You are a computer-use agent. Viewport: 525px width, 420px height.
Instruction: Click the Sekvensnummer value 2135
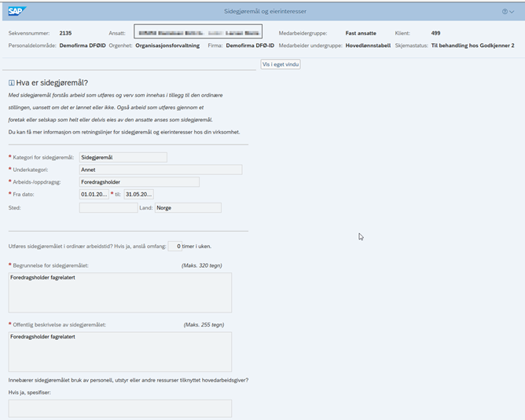66,33
